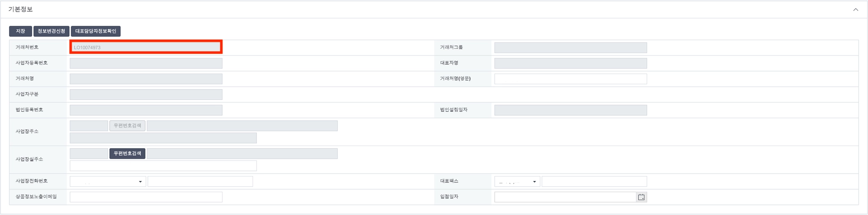868x215 pixels.
Task: Open the 대표팩스 area code dropdown
Action: pyautogui.click(x=517, y=182)
